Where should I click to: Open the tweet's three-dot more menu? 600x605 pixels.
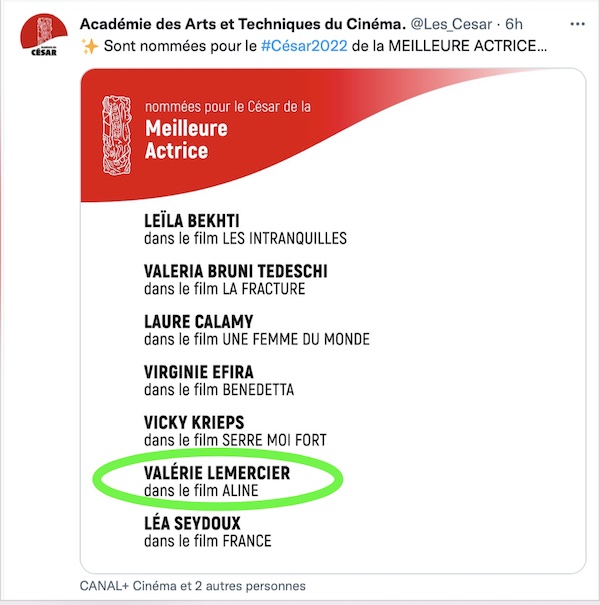click(x=577, y=24)
